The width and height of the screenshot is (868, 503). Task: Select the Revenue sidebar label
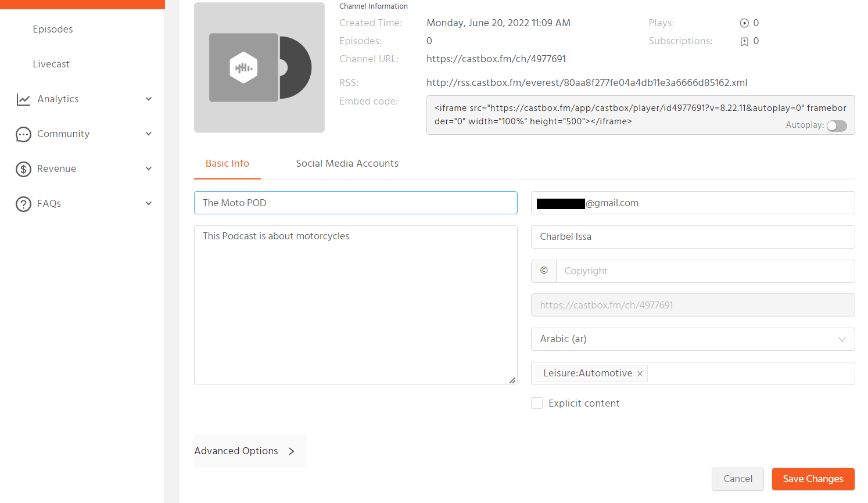coord(56,169)
